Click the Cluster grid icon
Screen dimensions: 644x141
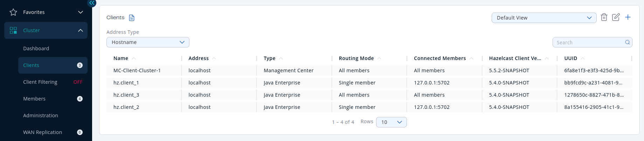tap(13, 30)
